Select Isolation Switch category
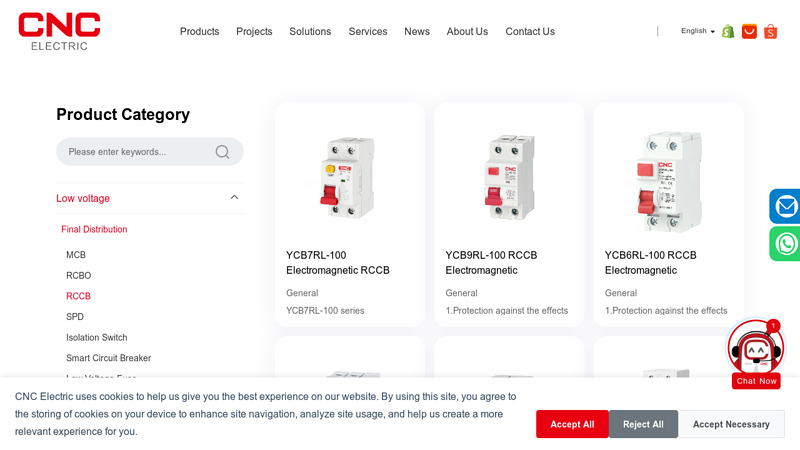 pos(96,337)
